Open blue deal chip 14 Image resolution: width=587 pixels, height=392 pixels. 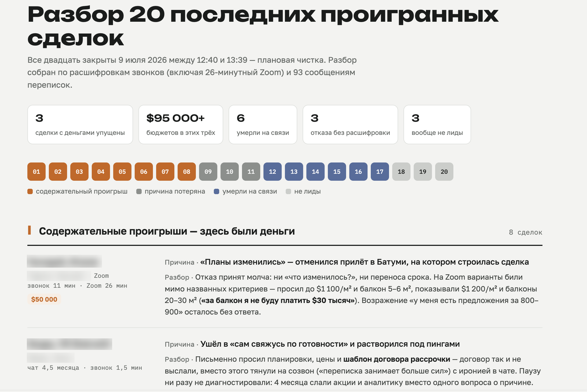tap(315, 172)
